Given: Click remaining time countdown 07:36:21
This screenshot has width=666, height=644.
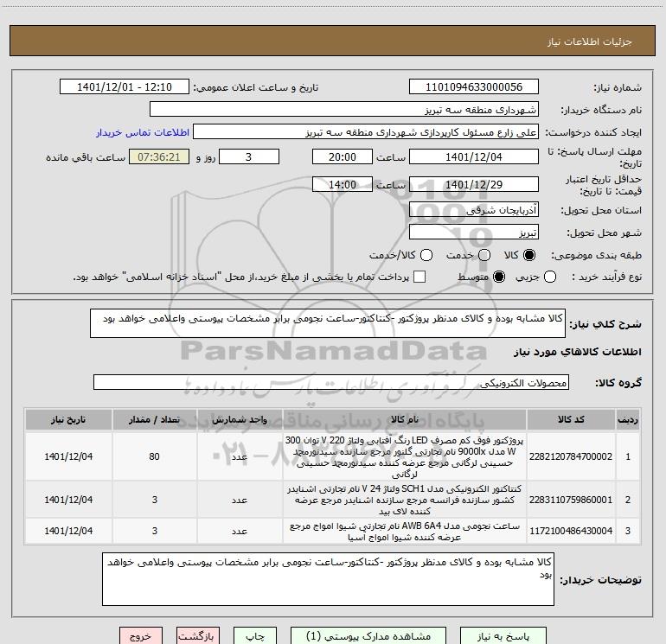Looking at the screenshot, I should [159, 156].
